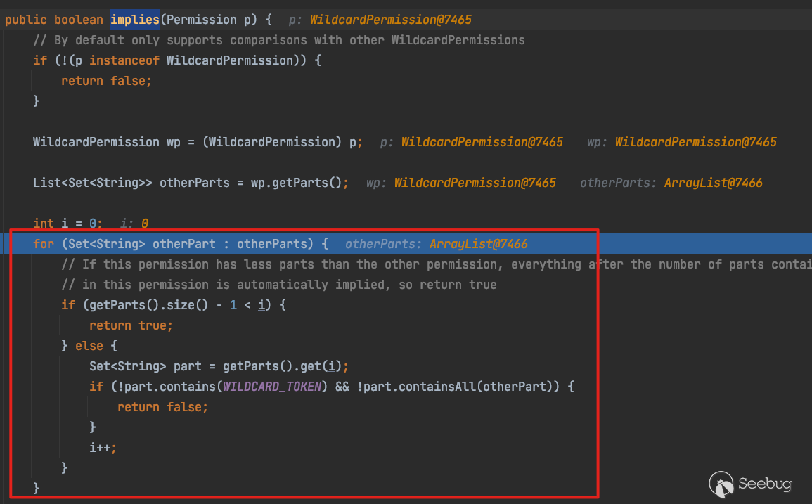Click the '(WildcardPermission) p;' cast expression
Screen dimensions: 812x504
coord(283,142)
